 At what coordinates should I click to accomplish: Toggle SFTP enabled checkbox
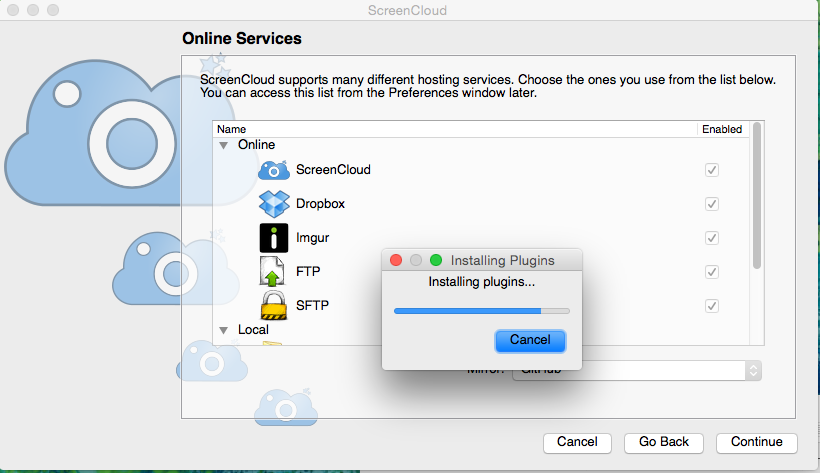[x=711, y=306]
